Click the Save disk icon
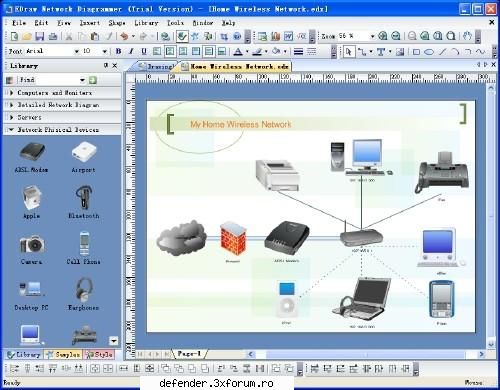 (40, 36)
